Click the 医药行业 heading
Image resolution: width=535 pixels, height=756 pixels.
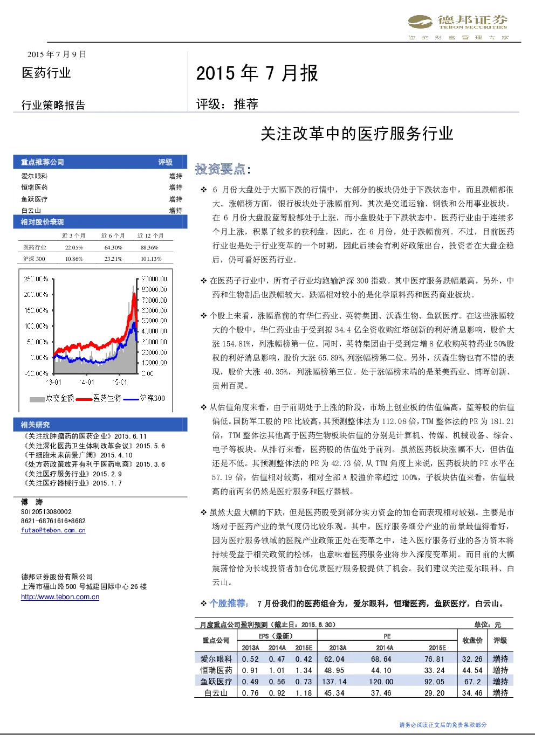coord(46,73)
